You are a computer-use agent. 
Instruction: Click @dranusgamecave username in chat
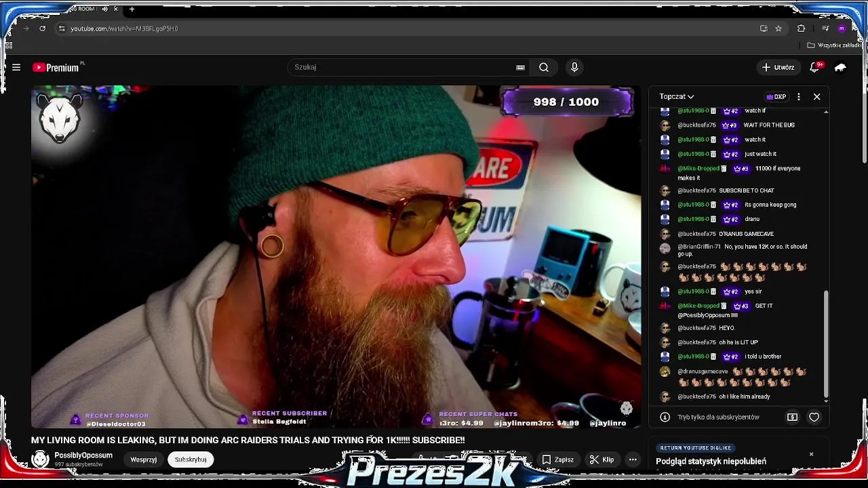tap(703, 371)
